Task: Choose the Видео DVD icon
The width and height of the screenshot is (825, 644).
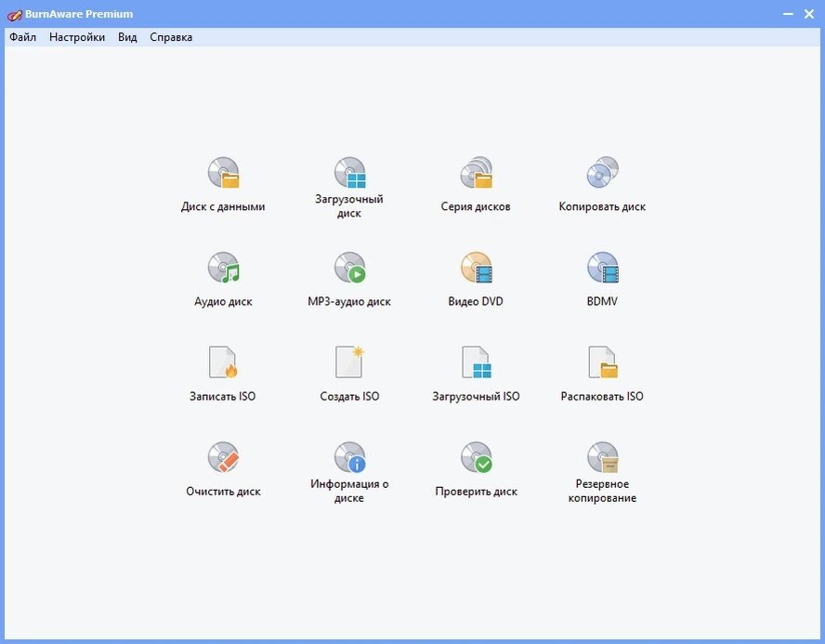Action: 477,268
